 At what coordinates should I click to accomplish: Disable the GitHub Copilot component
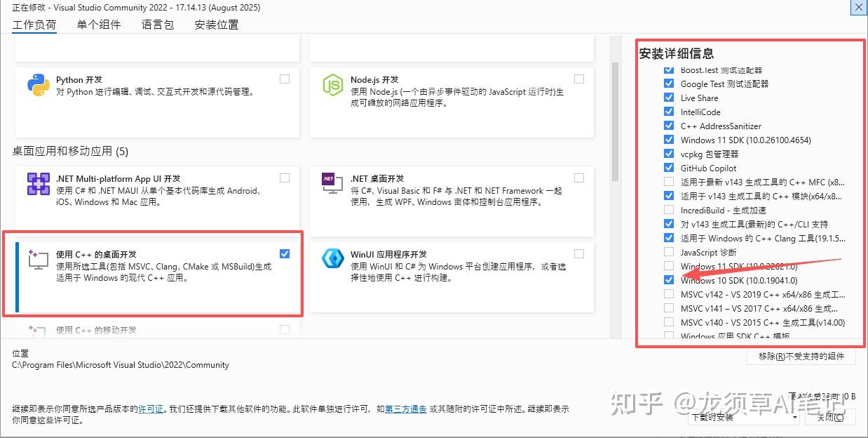[x=667, y=168]
